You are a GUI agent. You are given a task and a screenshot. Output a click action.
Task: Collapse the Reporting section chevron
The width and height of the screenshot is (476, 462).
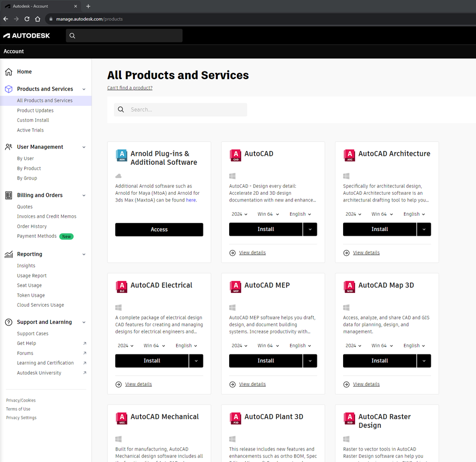pos(84,254)
